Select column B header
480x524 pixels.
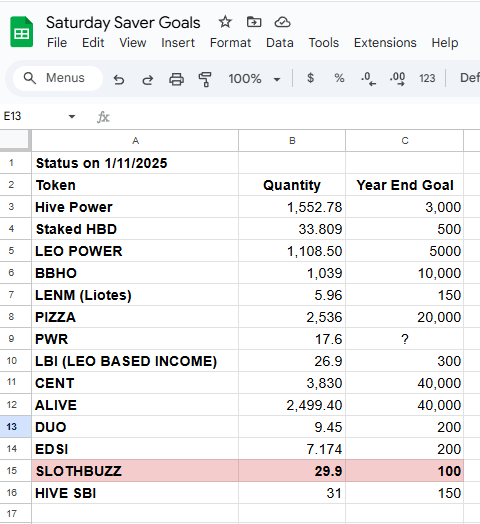pyautogui.click(x=292, y=141)
